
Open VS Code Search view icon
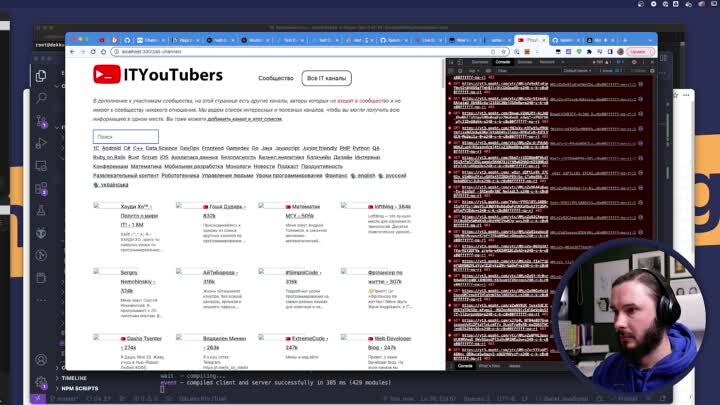click(x=41, y=98)
